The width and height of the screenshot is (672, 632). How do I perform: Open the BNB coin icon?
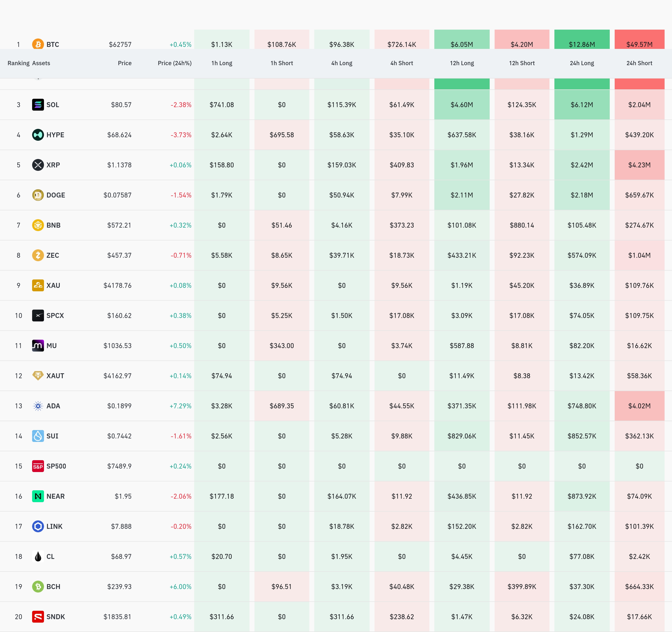[x=38, y=225]
